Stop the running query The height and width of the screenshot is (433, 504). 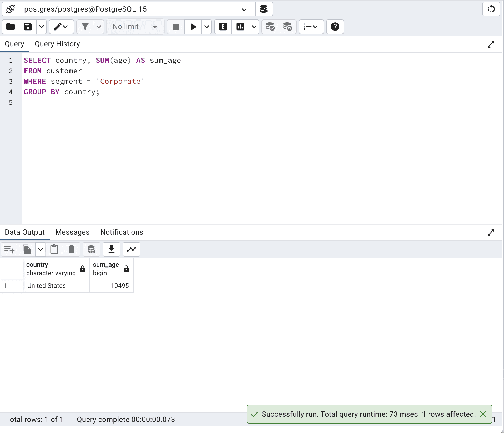tap(175, 27)
